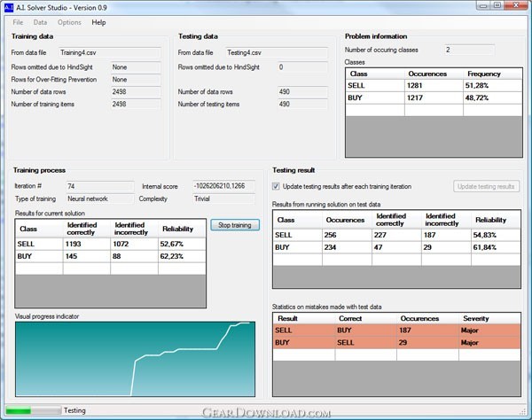Screen dimensions: 532x420
Task: Click the Neural network type of training field
Action: 99,198
